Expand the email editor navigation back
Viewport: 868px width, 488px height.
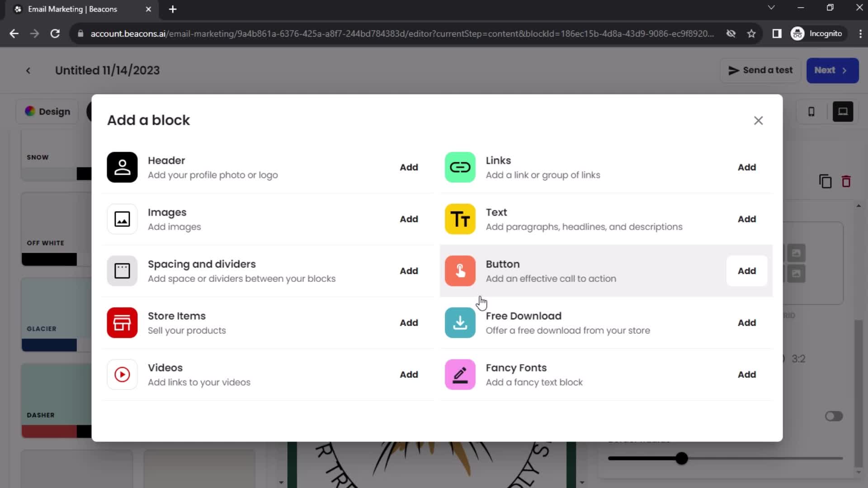[x=28, y=70]
